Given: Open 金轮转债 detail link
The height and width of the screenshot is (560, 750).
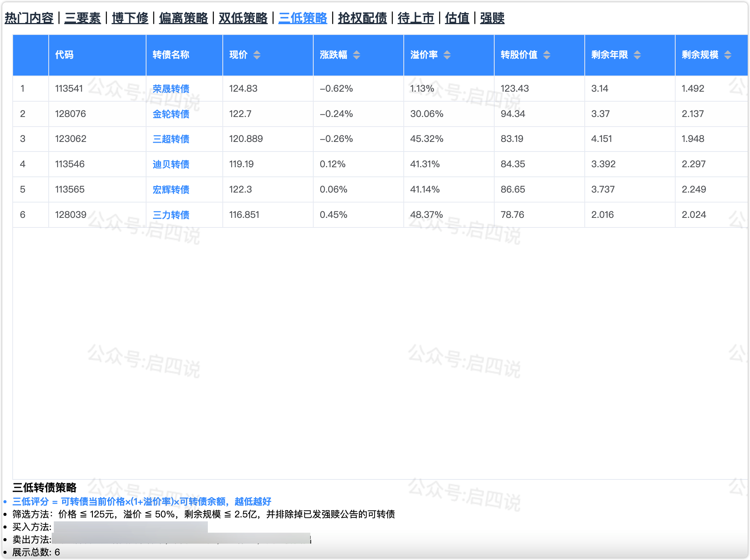Looking at the screenshot, I should (x=171, y=114).
